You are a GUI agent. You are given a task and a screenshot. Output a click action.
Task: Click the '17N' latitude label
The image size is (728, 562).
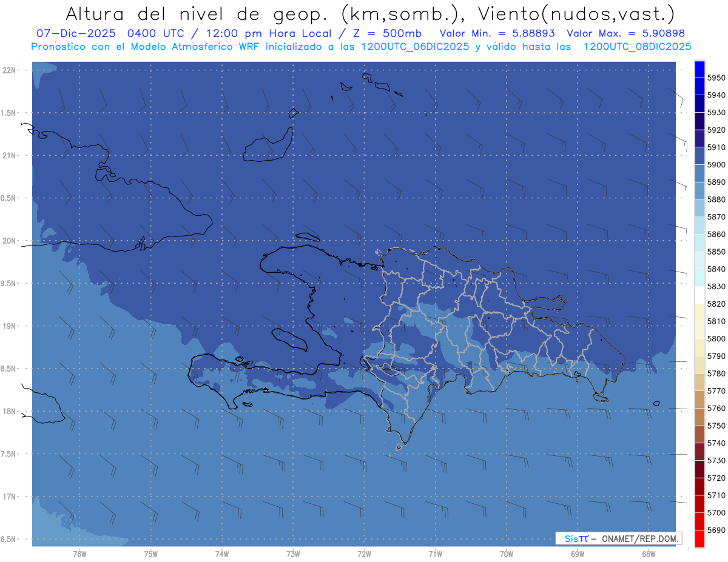[x=9, y=497]
